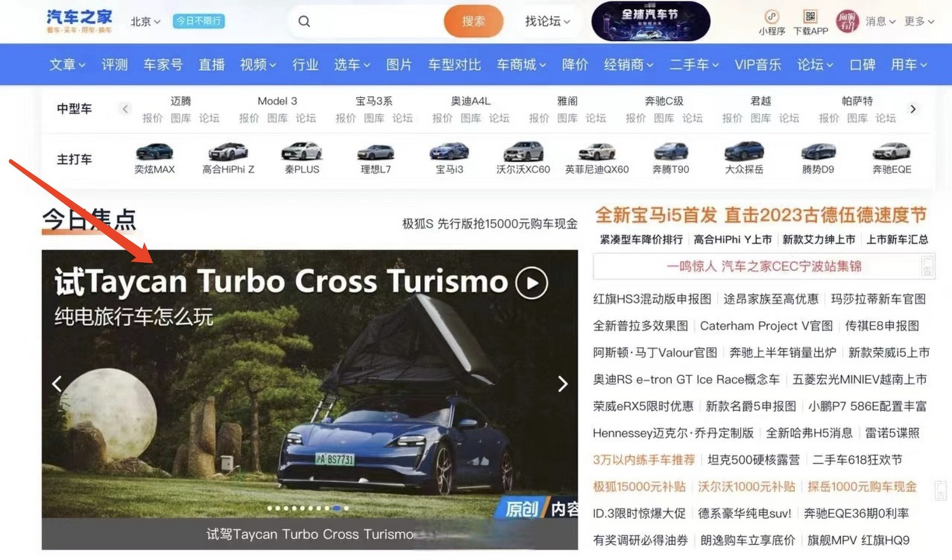Click the right chevron in the 中型车 strip
952x560 pixels.
click(x=913, y=109)
